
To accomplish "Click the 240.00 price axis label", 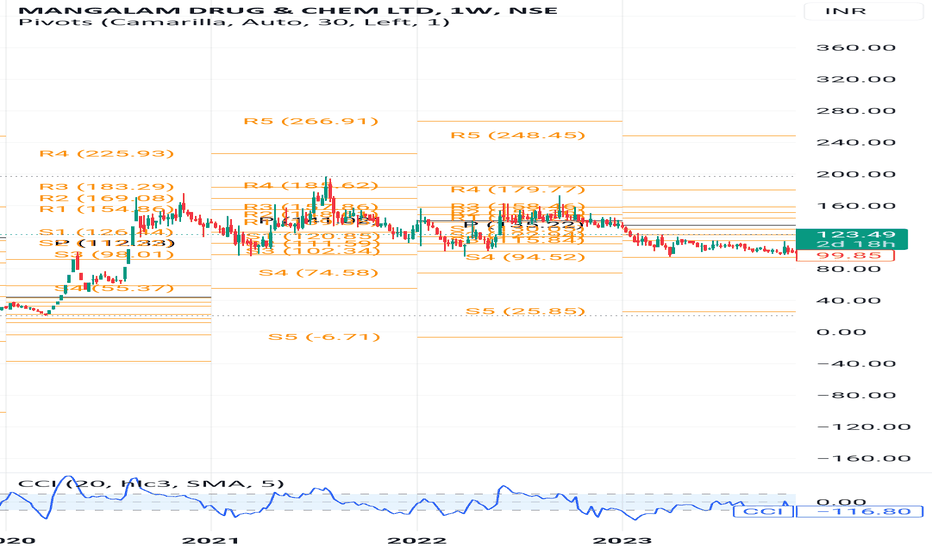I will point(856,143).
